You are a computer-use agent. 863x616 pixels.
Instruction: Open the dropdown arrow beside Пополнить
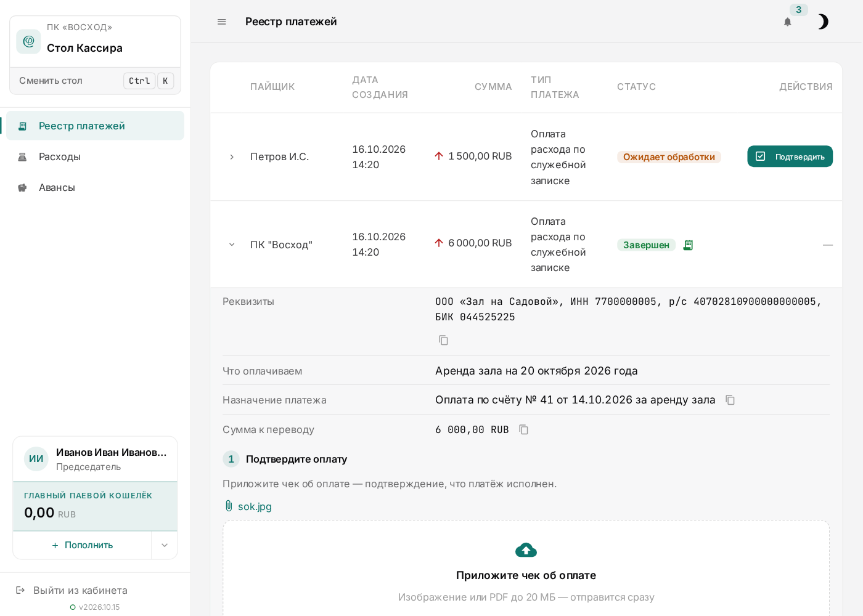[165, 545]
